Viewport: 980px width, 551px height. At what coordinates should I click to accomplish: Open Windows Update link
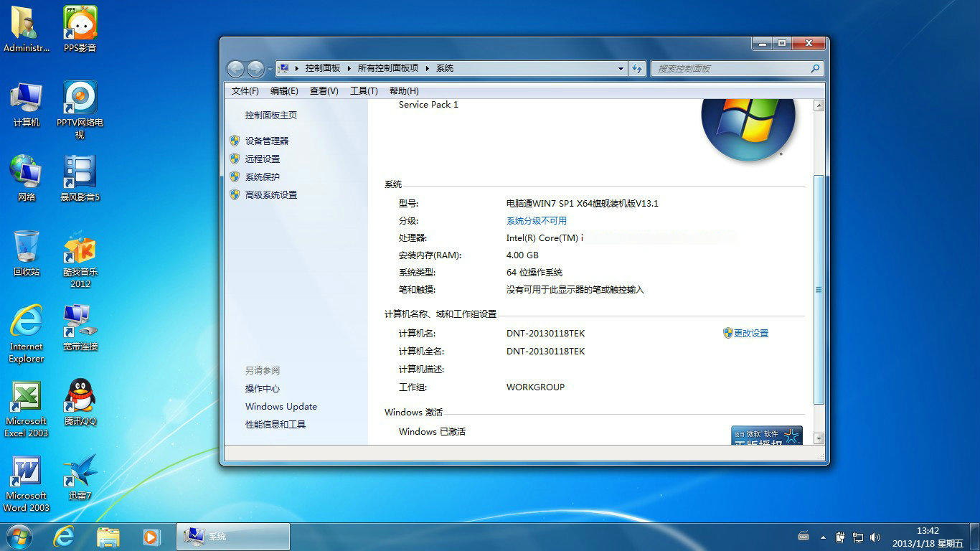pos(281,406)
